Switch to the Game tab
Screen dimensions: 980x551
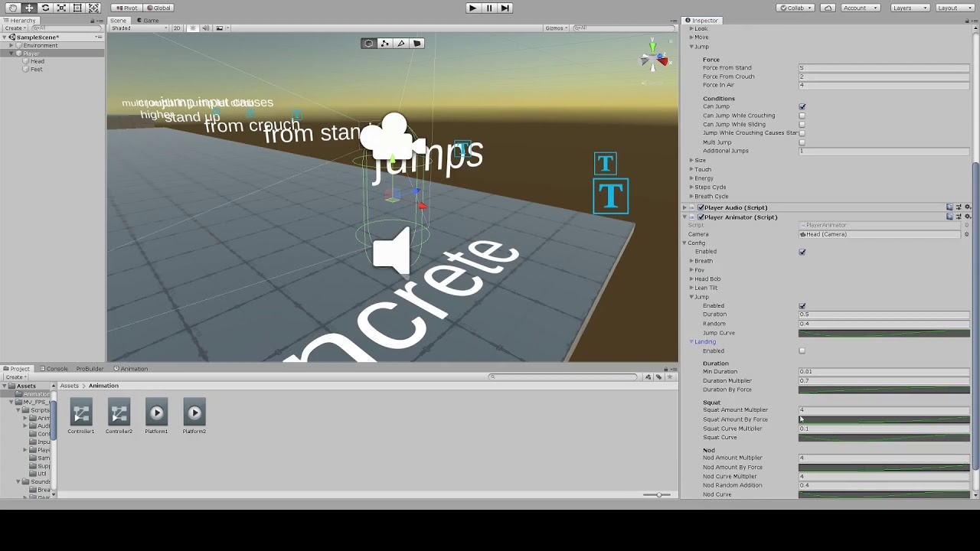coord(149,21)
